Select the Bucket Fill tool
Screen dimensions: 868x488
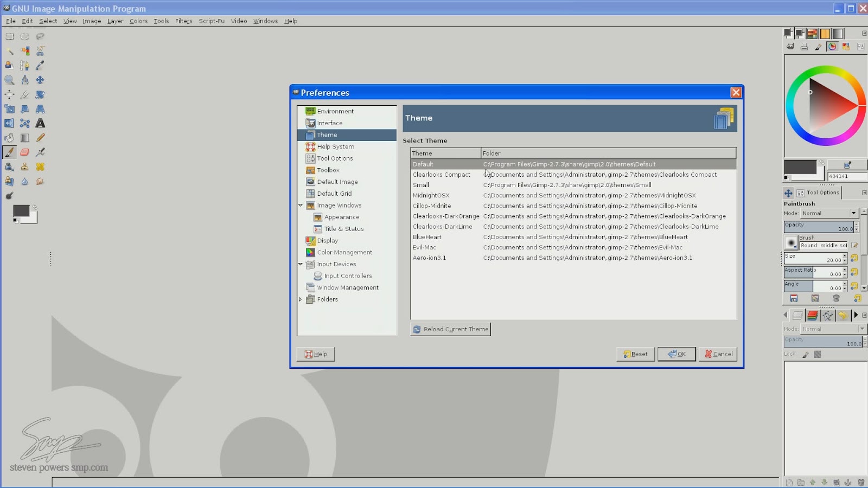click(x=10, y=138)
